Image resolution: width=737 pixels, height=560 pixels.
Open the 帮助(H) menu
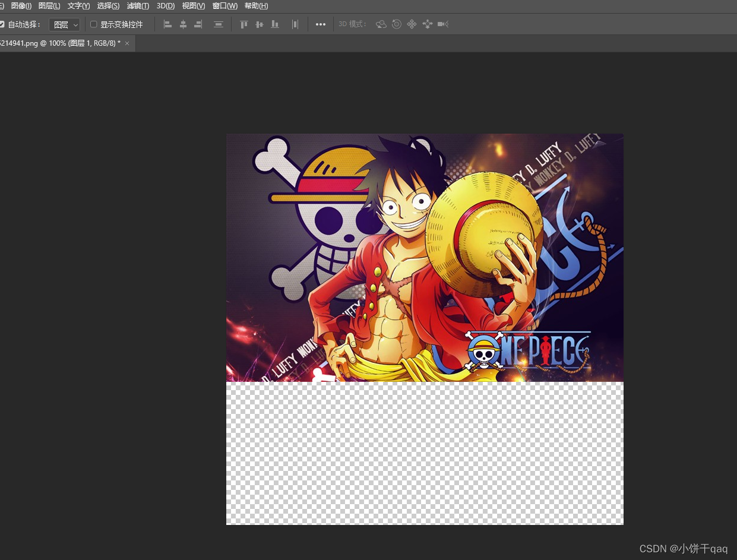(x=256, y=6)
